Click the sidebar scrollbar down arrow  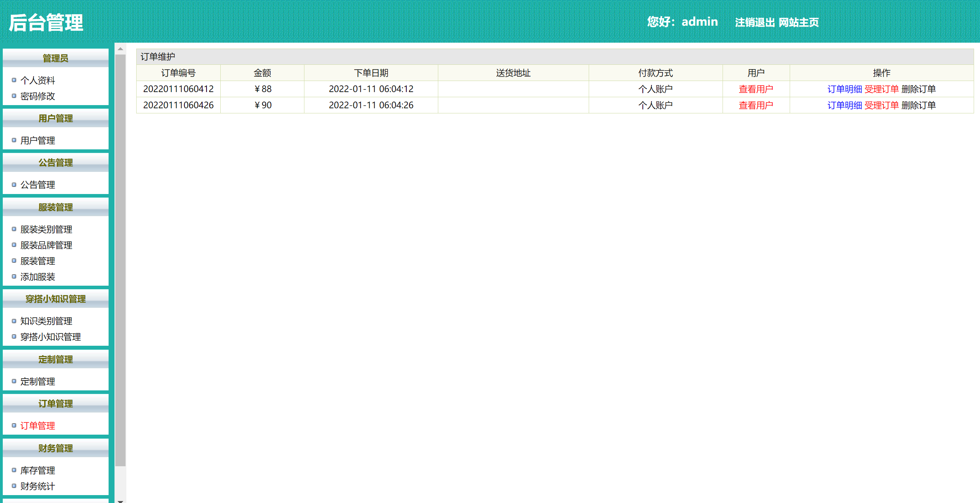pos(120,501)
